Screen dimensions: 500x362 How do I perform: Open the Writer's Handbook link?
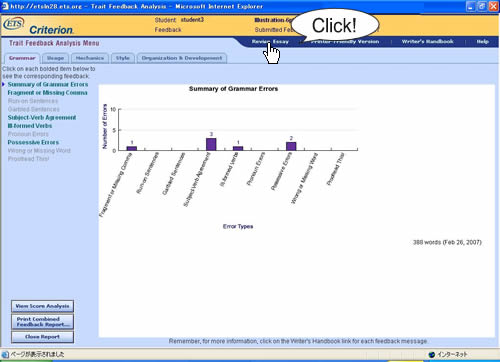click(427, 42)
